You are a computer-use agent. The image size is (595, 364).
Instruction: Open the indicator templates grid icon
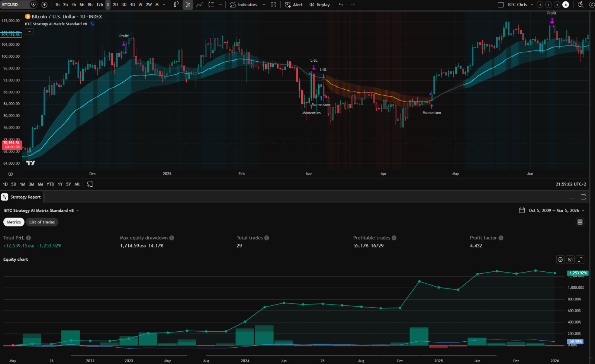coord(273,5)
